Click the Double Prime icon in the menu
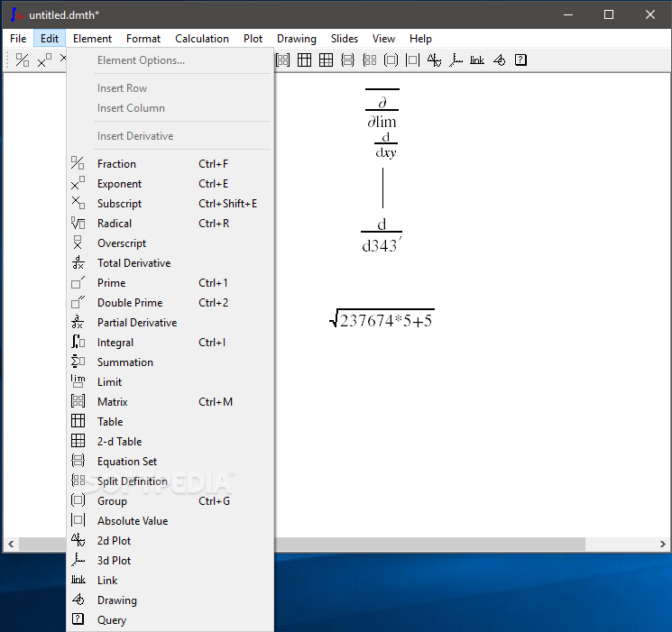The width and height of the screenshot is (672, 632). (78, 302)
